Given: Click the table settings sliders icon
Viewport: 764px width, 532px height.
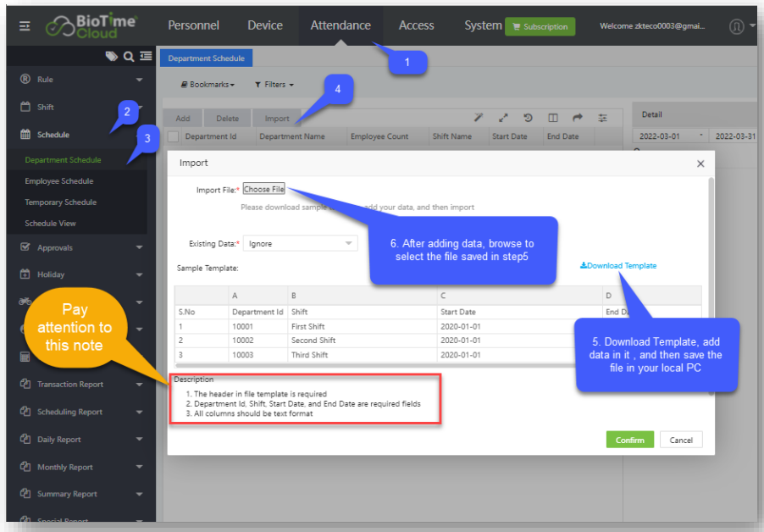Looking at the screenshot, I should [x=603, y=118].
